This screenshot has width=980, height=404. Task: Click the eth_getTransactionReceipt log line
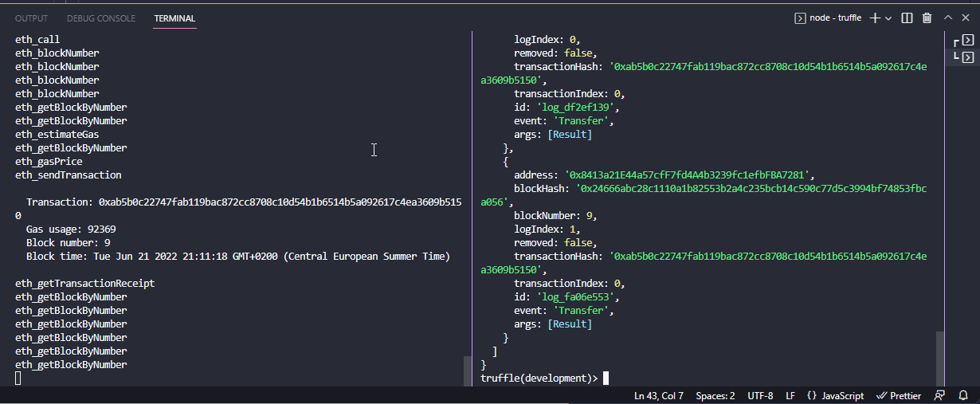[x=84, y=283]
